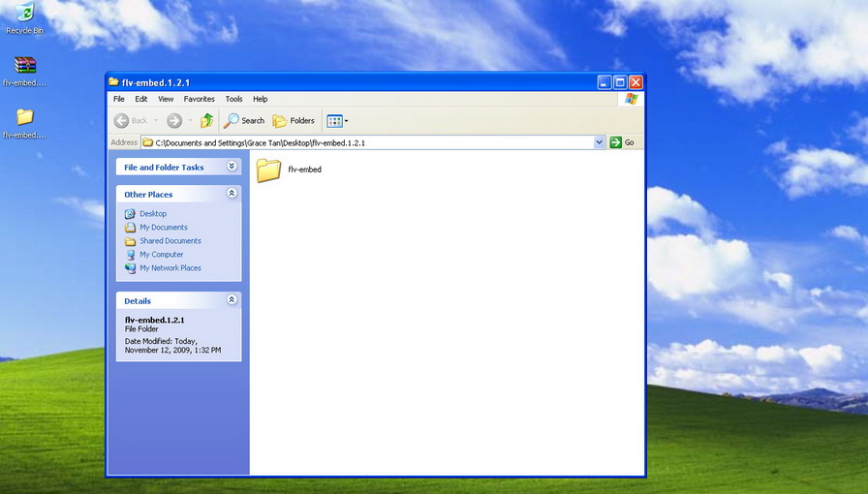The height and width of the screenshot is (494, 868).
Task: Click the flv-embed.1.2.1 title bar text
Action: point(156,82)
